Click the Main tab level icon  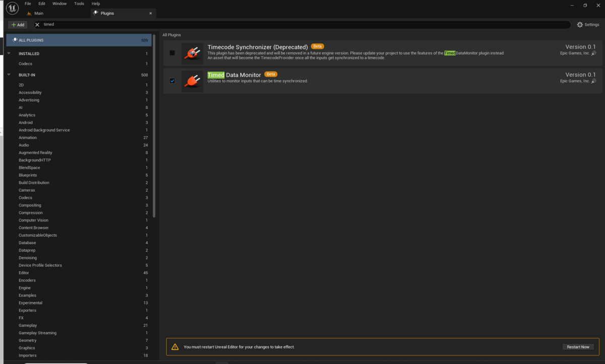click(29, 14)
